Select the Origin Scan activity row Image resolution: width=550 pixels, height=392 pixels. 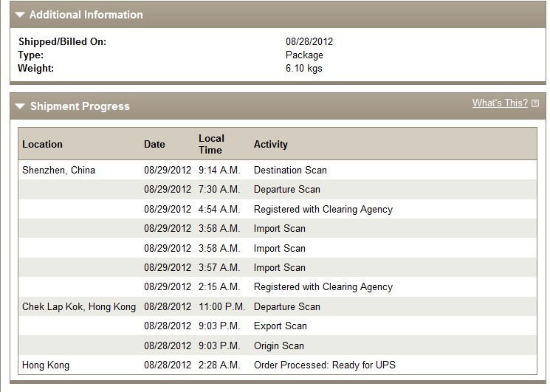click(x=279, y=345)
